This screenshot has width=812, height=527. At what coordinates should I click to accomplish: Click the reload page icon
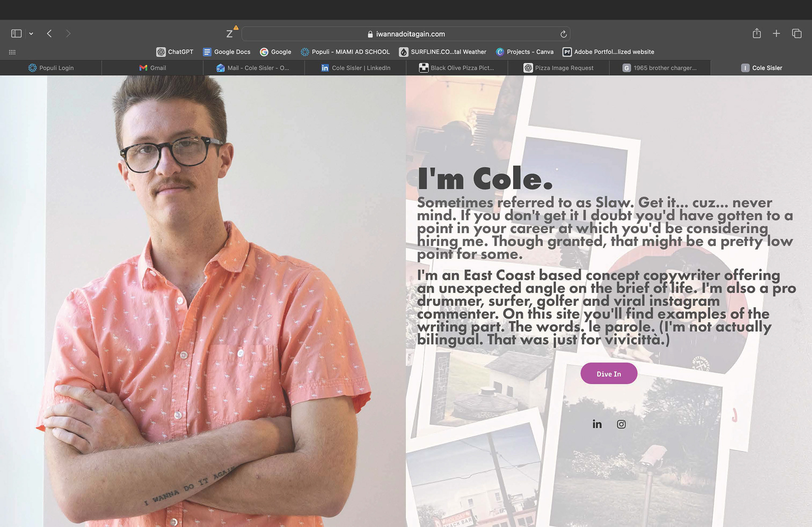(x=563, y=34)
